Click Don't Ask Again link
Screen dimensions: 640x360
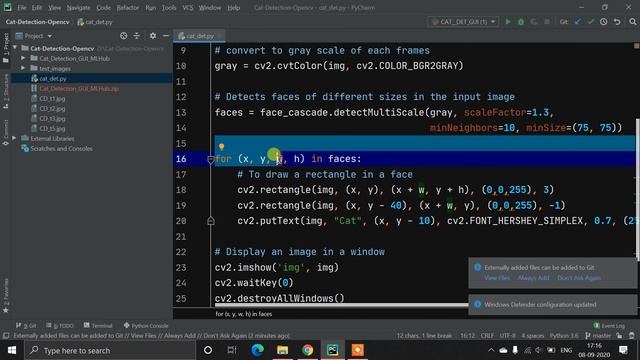[x=579, y=278]
